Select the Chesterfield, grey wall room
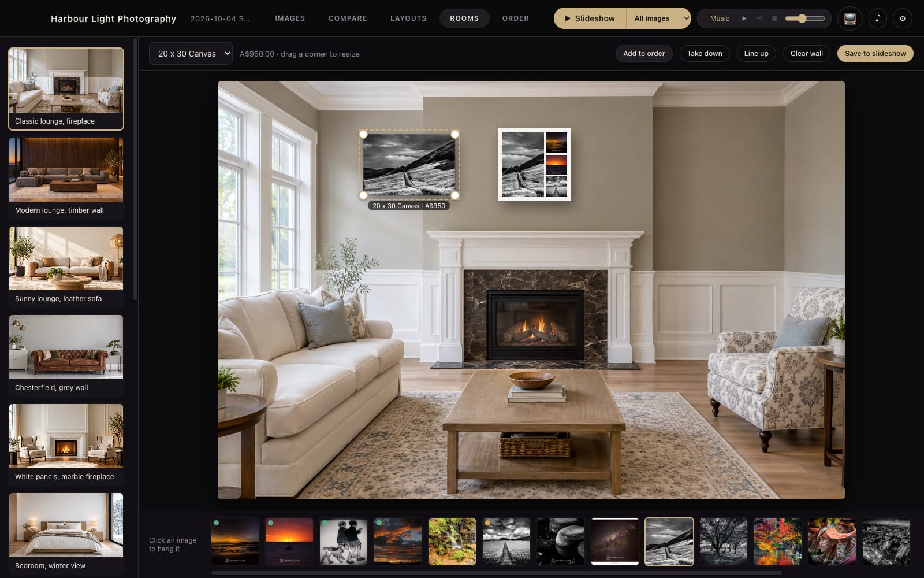The height and width of the screenshot is (578, 924). tap(66, 354)
